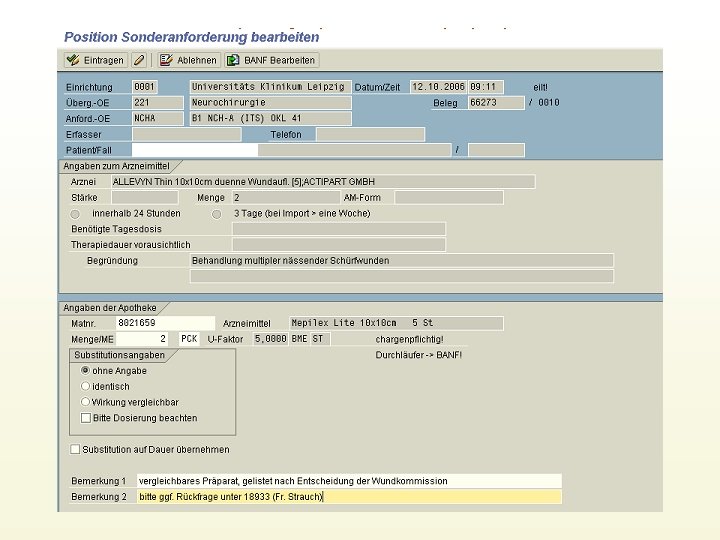Image resolution: width=720 pixels, height=540 pixels.
Task: Click the 'Benötigte Tagesdosis' field
Action: click(x=339, y=229)
